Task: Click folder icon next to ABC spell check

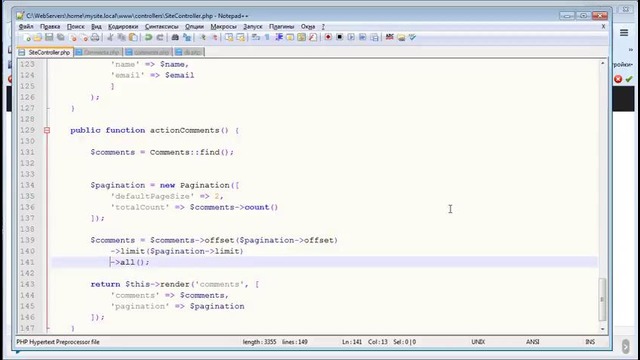Action: coord(401,38)
